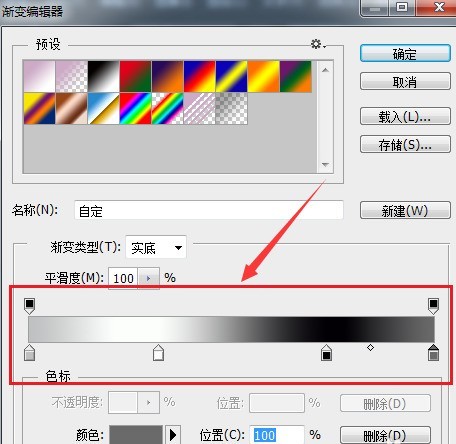Select the pink-to-white gradient preset
Screen dimensions: 456x444
click(x=39, y=76)
